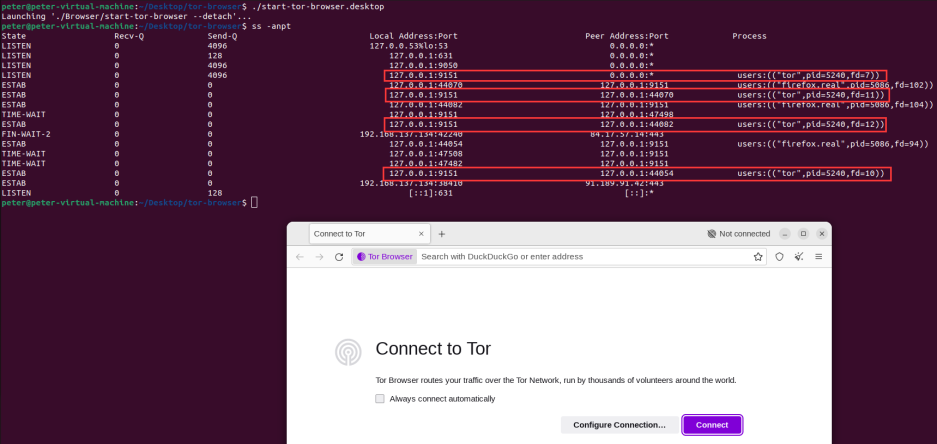This screenshot has height=444, width=937.
Task: Click the purple Connect button
Action: (x=712, y=425)
